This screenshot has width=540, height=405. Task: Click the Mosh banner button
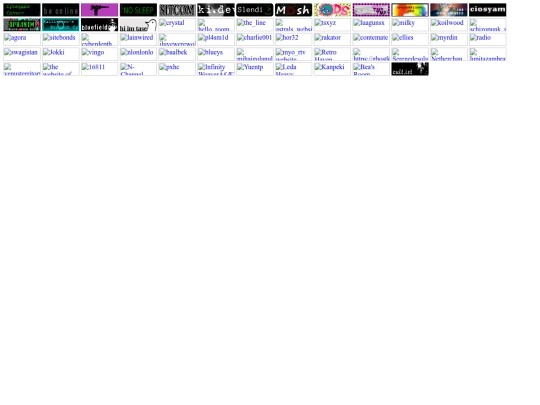pyautogui.click(x=294, y=10)
